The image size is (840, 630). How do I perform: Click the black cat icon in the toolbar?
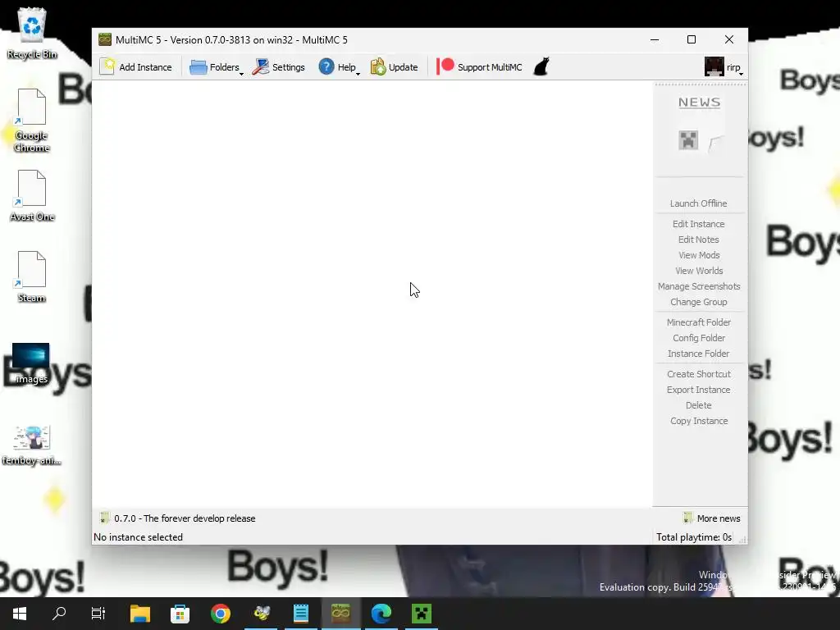pyautogui.click(x=541, y=67)
